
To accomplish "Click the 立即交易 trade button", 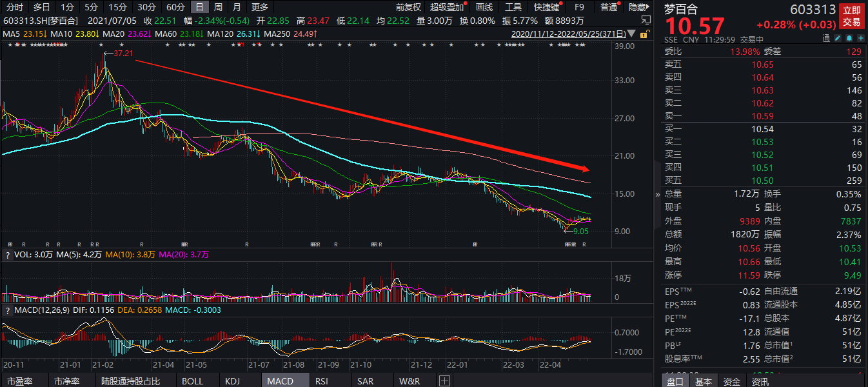I will click(x=851, y=16).
